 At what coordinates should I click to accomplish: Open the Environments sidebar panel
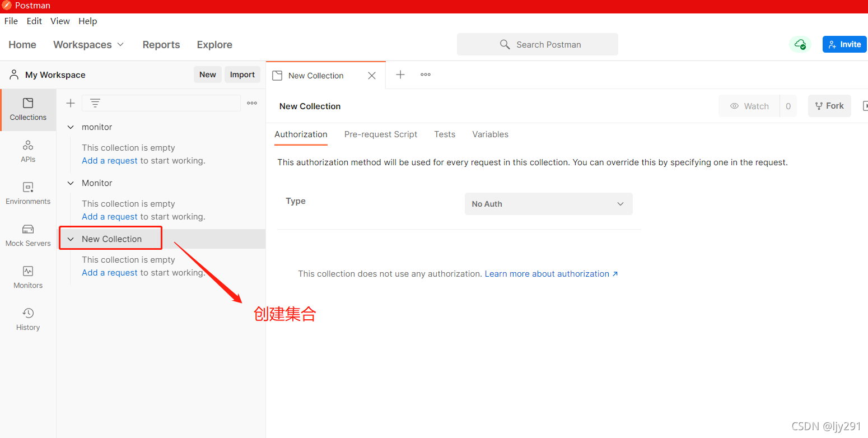point(28,193)
